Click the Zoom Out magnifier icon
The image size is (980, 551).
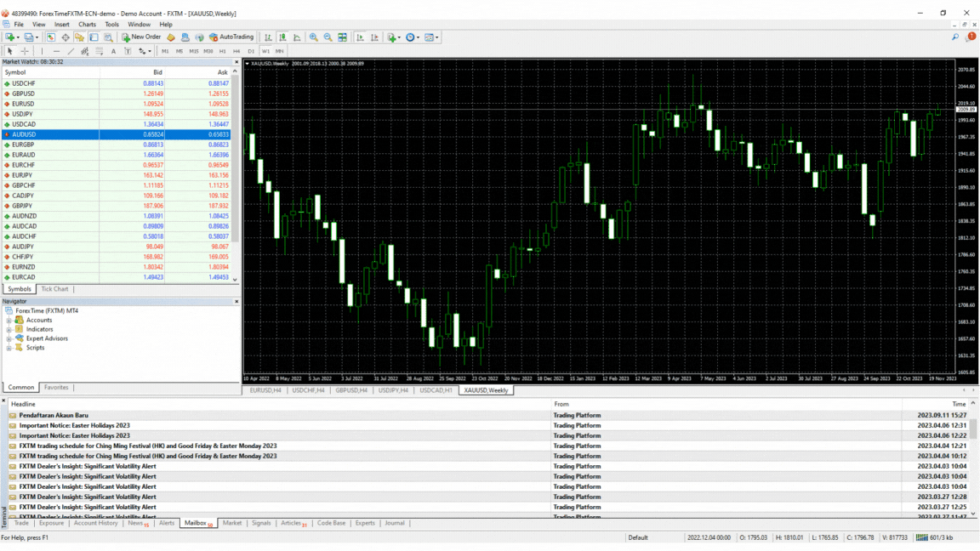[x=328, y=37]
